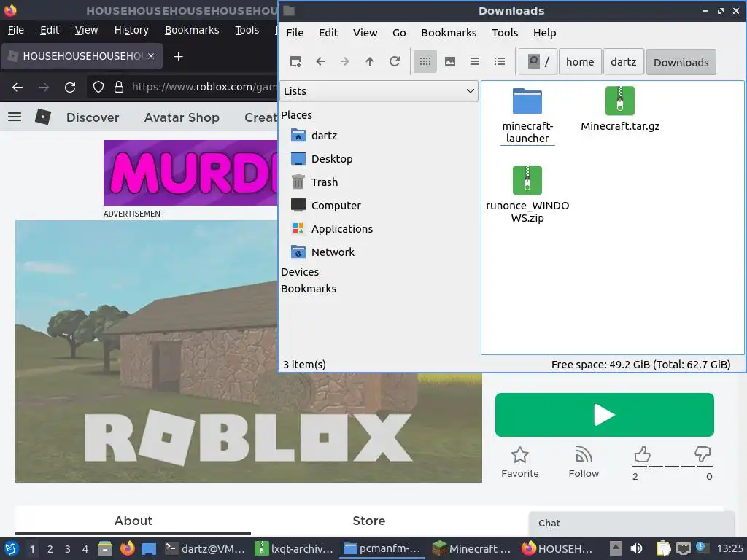Open Firefox Bookmarks menu
747x560 pixels.
(192, 30)
